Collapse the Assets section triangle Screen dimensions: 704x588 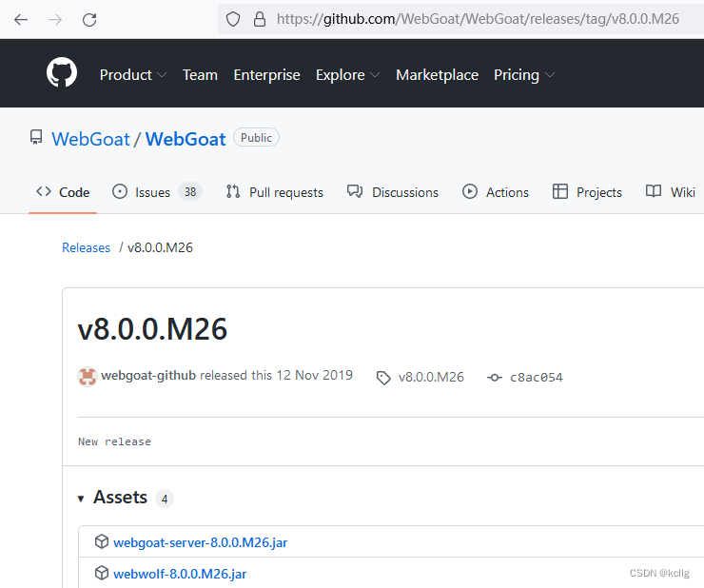(81, 499)
